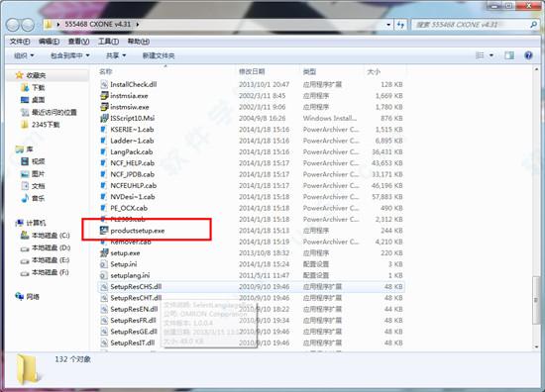Click the search box for 555468 CXONE
545x392 pixels.
pos(472,25)
